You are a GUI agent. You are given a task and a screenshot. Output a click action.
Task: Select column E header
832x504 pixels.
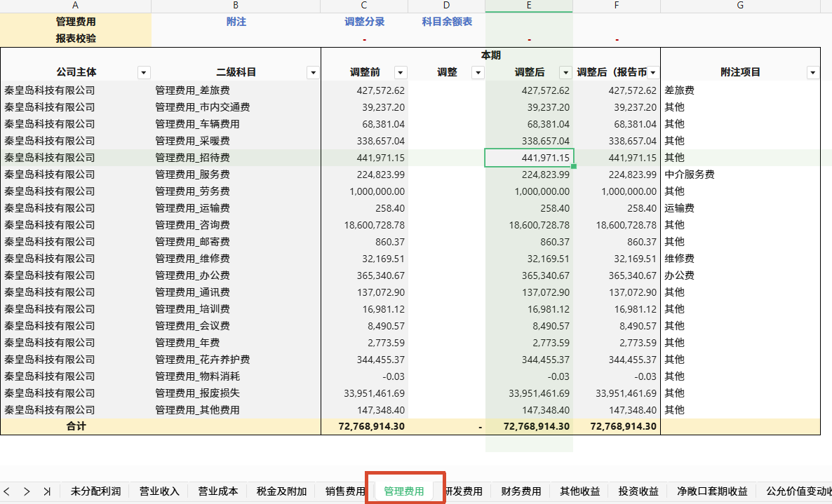[x=529, y=6]
